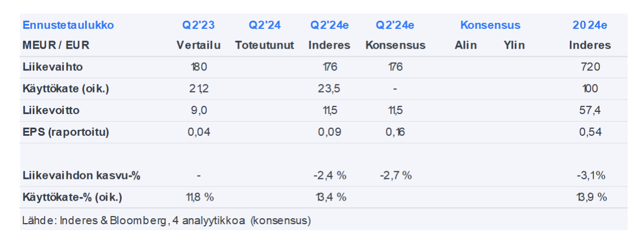Click the Ennustetaulukko table title
644x240 pixels.
(68, 25)
